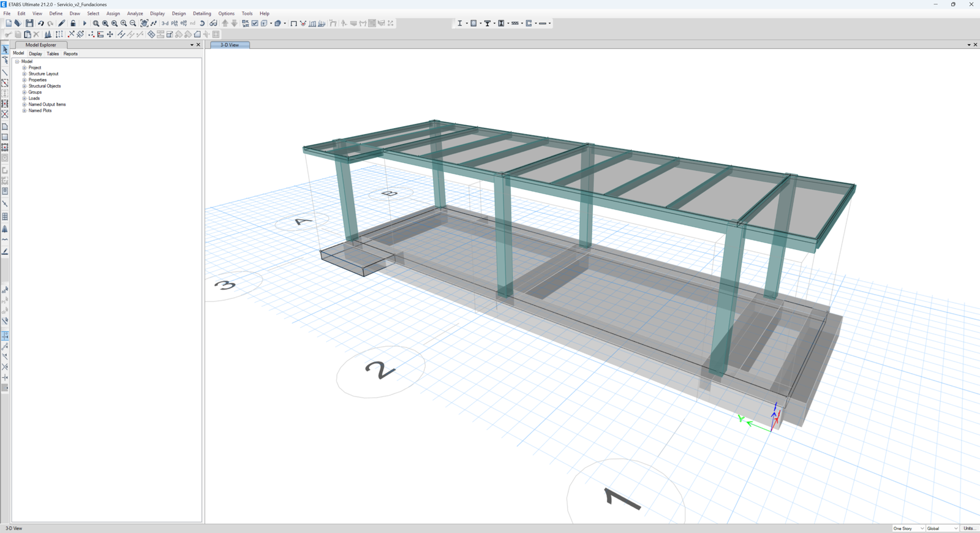
Task: Switch to the Reports tab
Action: pyautogui.click(x=70, y=54)
